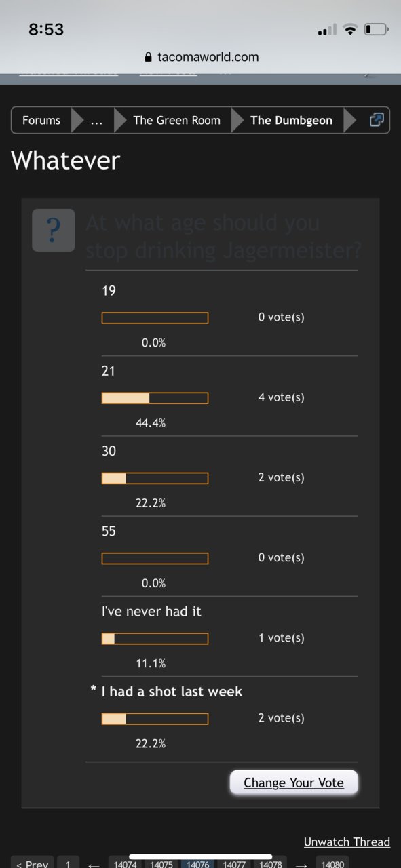
Task: Go to last page 14080
Action: coord(332,864)
